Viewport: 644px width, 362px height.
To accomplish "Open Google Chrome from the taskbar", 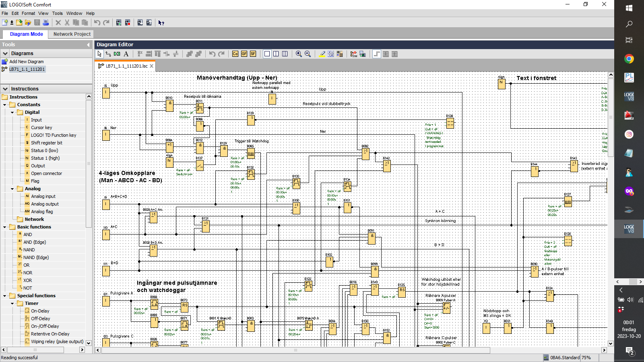I will coord(629,59).
